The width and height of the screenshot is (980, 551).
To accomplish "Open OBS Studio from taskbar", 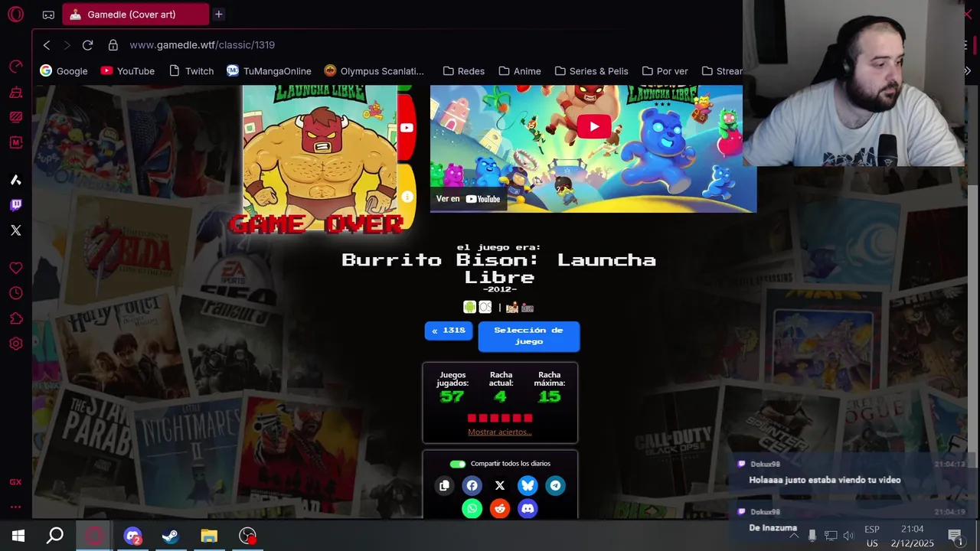I will coord(247,536).
